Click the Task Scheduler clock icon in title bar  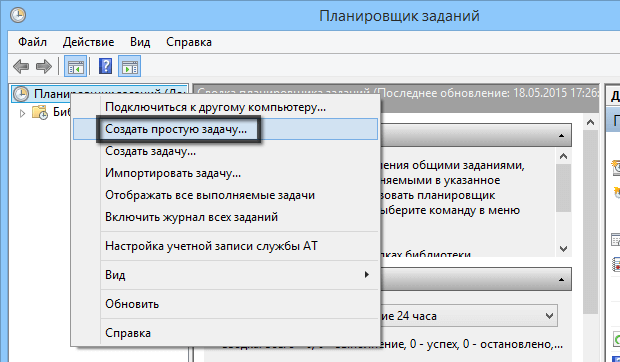coord(18,15)
